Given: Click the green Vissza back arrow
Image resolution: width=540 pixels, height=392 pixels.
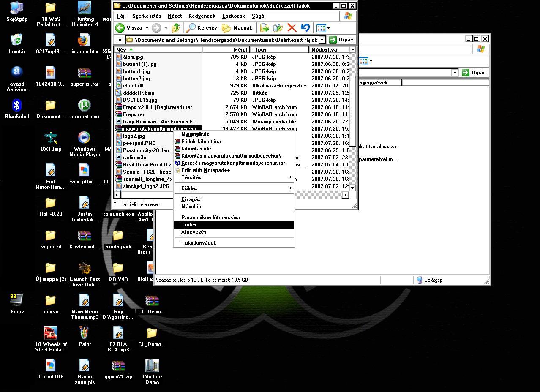Looking at the screenshot, I should 120,28.
